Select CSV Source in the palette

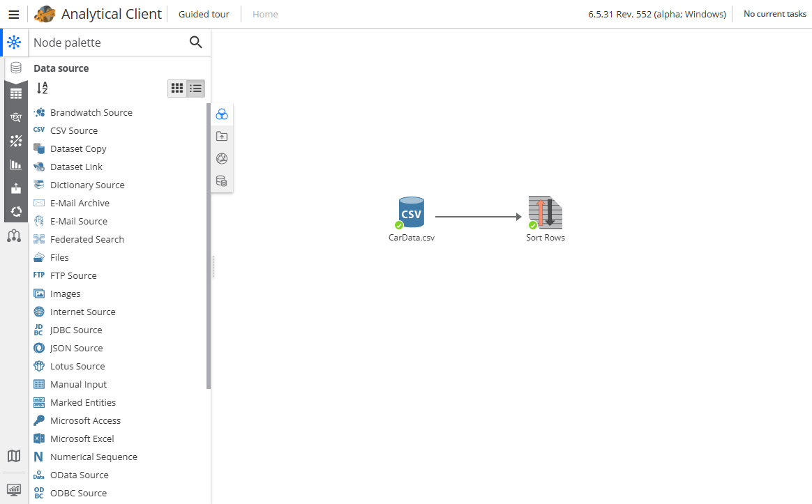point(73,130)
